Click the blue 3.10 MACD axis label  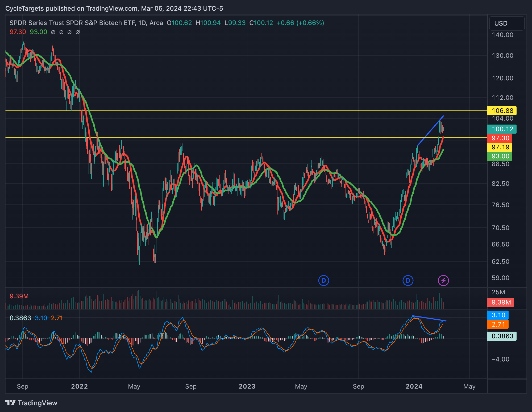(x=498, y=315)
